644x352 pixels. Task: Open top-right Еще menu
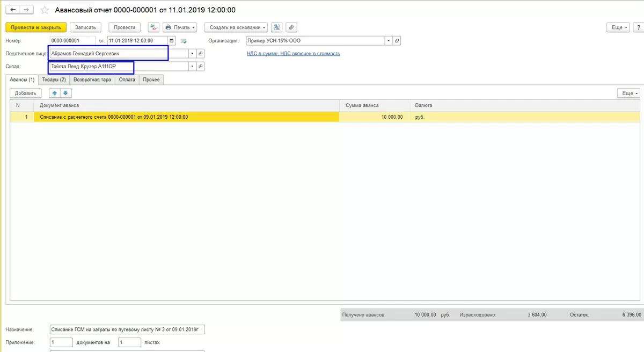coord(618,27)
